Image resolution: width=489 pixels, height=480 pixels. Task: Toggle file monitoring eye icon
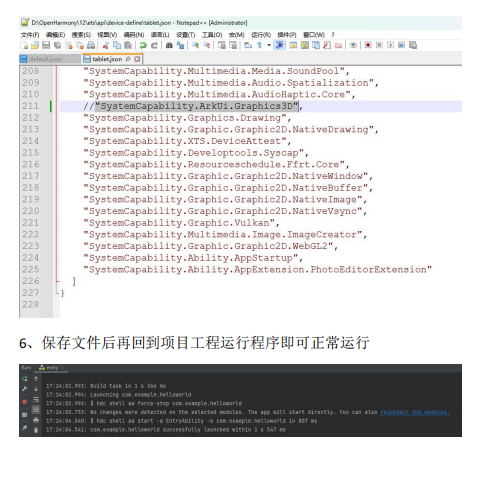click(x=353, y=45)
